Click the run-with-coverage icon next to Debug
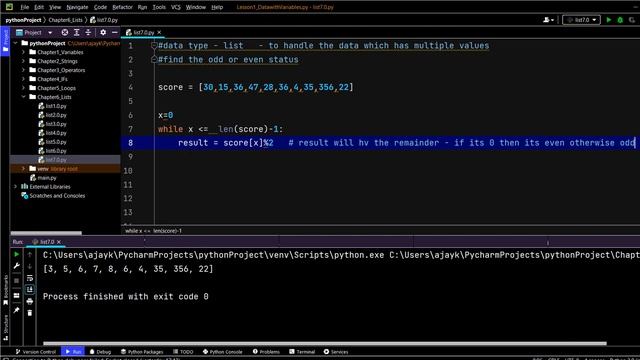Image resolution: width=640 pixels, height=360 pixels. point(632,20)
